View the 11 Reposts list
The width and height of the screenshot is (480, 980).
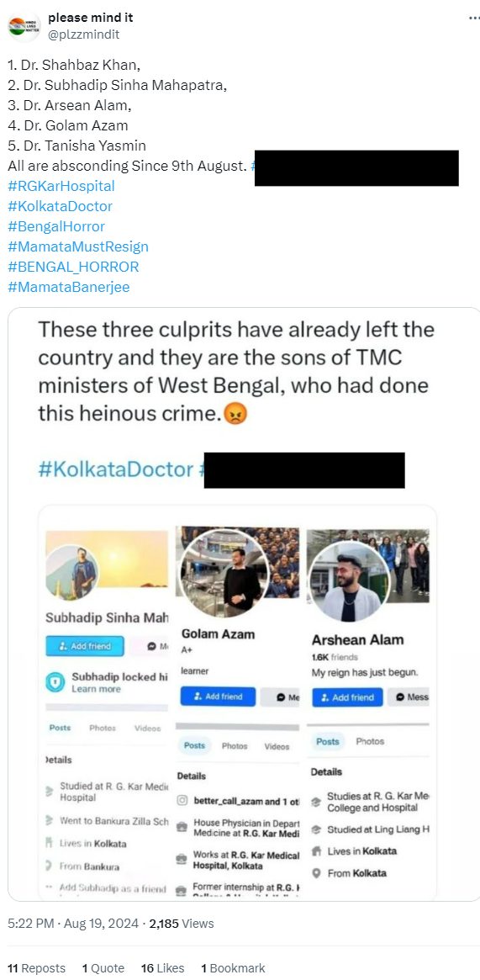pyautogui.click(x=36, y=968)
